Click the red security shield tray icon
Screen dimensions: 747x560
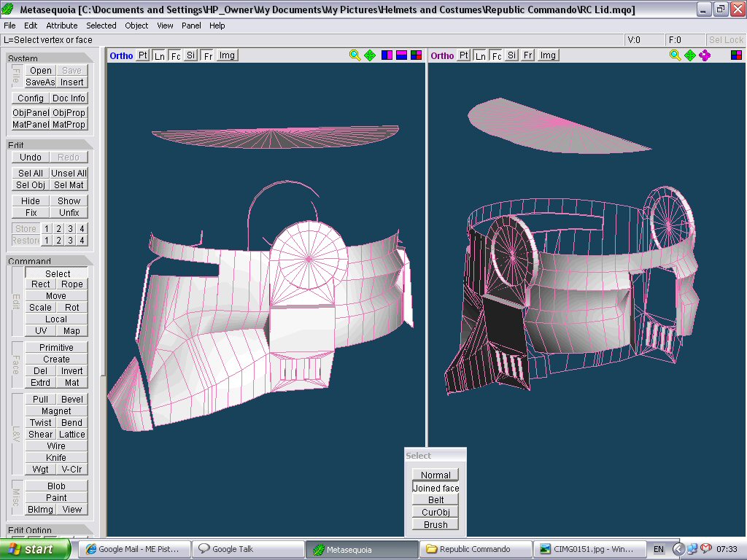[705, 549]
